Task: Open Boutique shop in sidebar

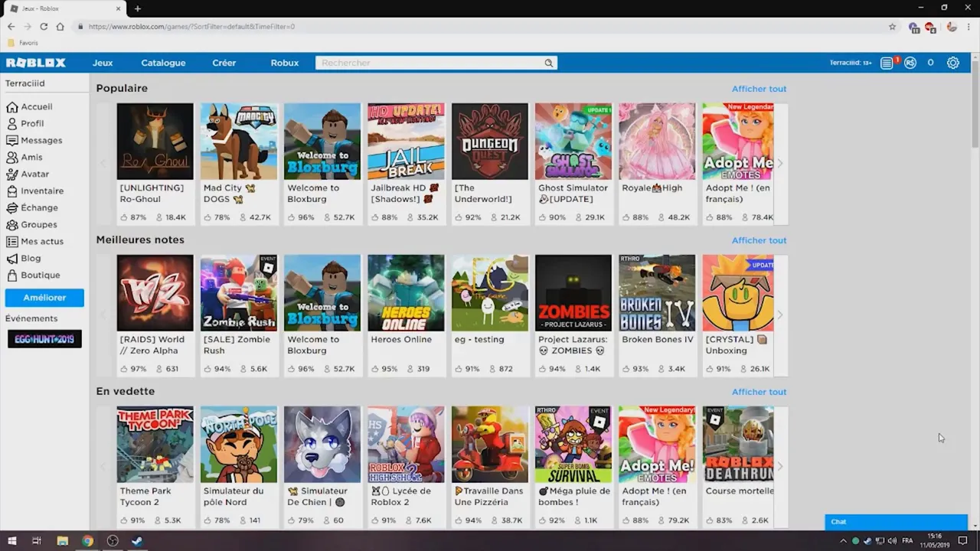Action: 40,275
